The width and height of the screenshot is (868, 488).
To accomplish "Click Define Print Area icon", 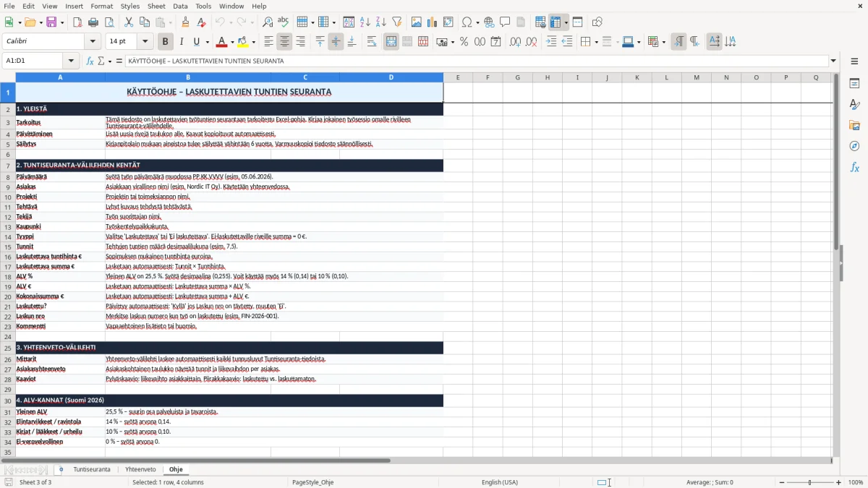I will pos(540,22).
